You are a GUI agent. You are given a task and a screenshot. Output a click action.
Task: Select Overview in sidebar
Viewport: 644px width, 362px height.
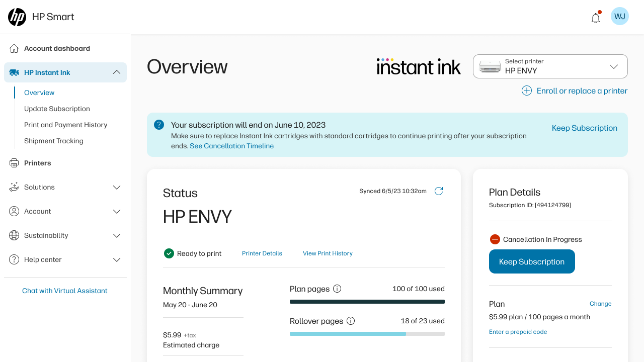pyautogui.click(x=39, y=93)
